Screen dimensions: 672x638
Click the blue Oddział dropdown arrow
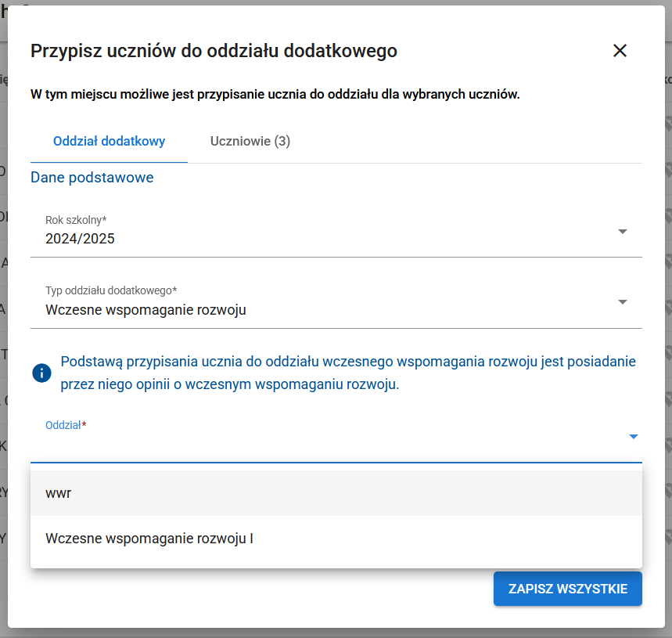click(x=633, y=436)
